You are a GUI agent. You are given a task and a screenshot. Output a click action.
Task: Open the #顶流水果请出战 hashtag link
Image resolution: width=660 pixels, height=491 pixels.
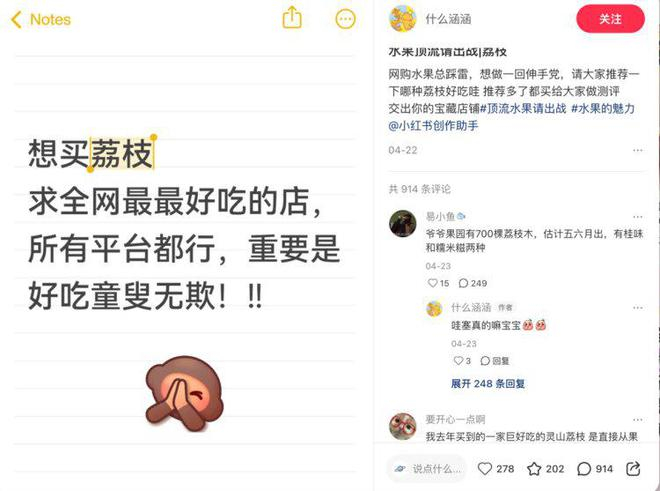[523, 109]
